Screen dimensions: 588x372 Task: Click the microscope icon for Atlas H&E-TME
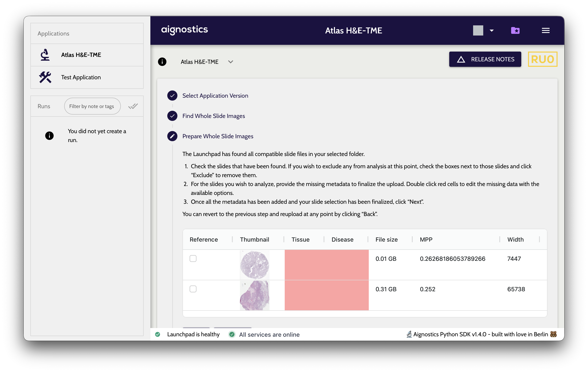[45, 55]
